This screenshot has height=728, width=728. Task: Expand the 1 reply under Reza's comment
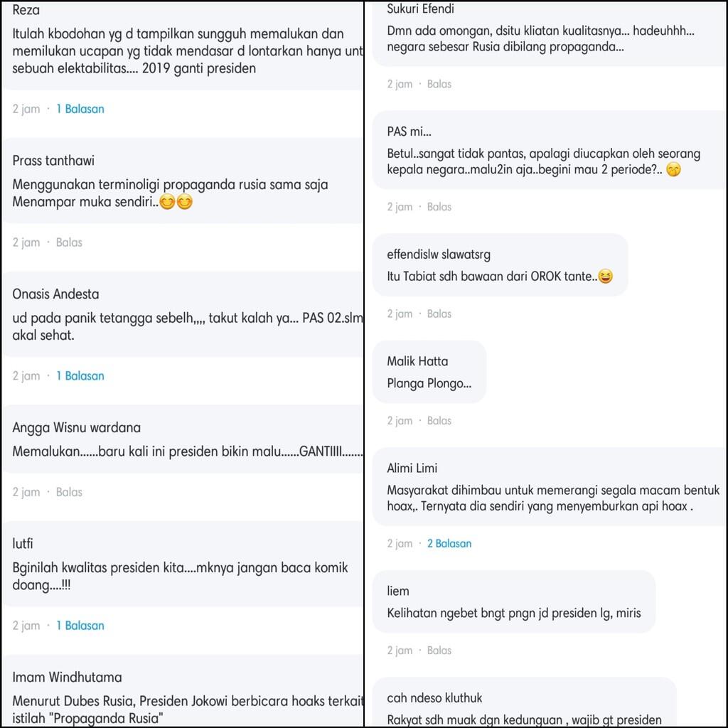(x=80, y=109)
